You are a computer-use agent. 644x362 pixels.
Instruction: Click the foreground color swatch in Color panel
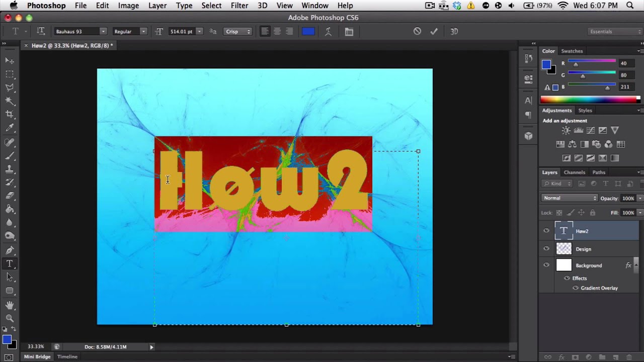tap(546, 64)
